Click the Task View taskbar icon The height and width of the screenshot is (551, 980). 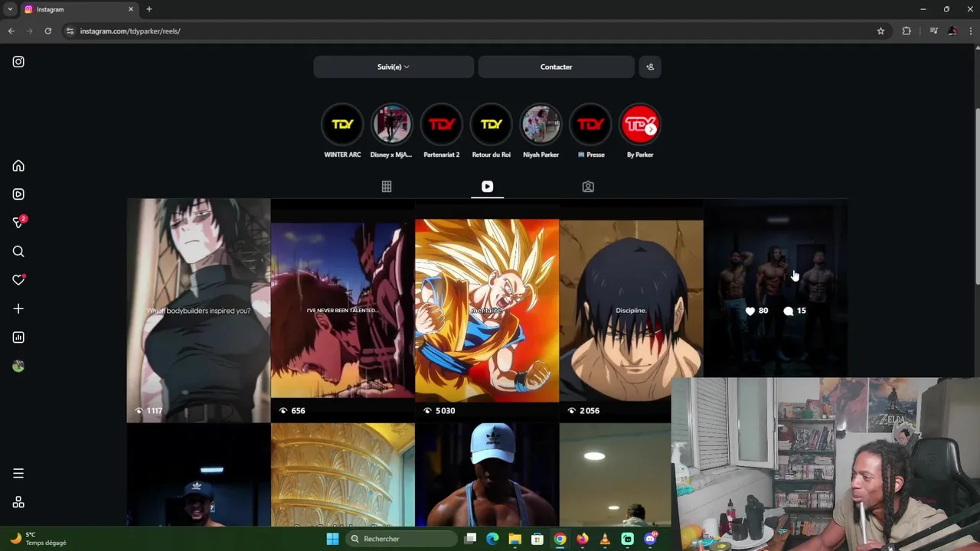pyautogui.click(x=470, y=539)
